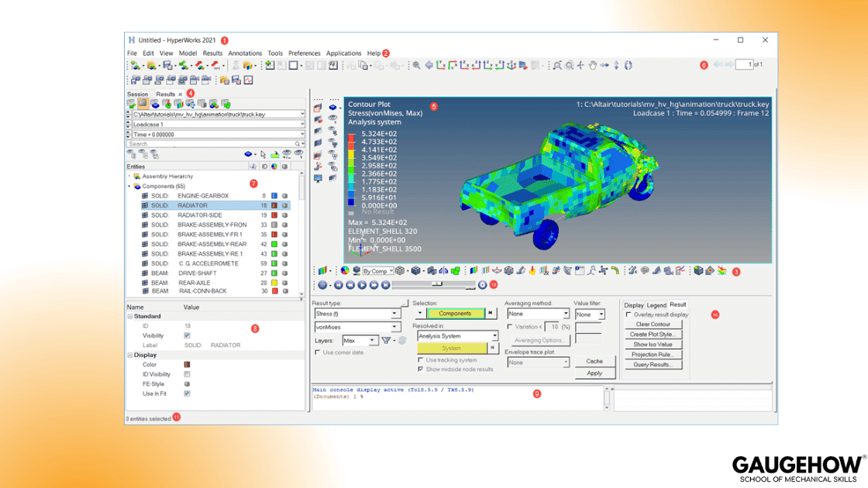Click the Tracing tool icon
The width and height of the screenshot is (868, 488).
point(615,271)
